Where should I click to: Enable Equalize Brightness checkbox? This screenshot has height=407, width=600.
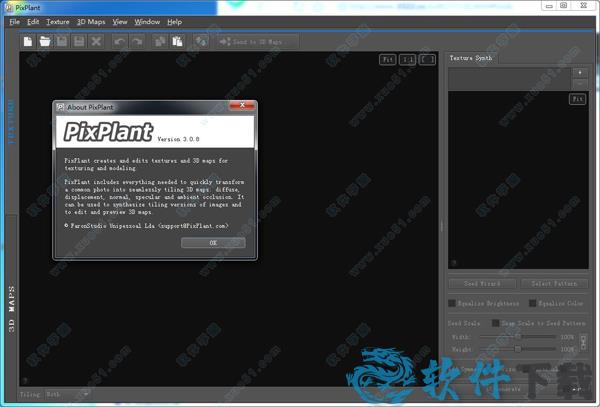452,303
